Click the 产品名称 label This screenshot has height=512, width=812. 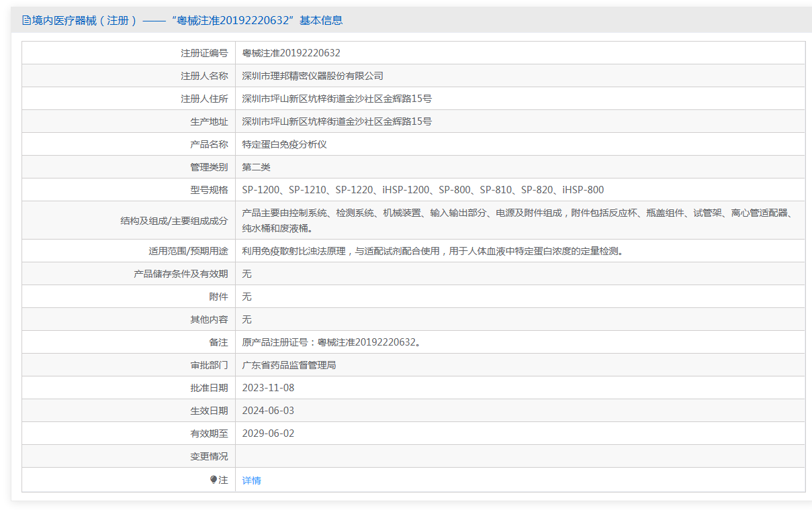pos(209,144)
